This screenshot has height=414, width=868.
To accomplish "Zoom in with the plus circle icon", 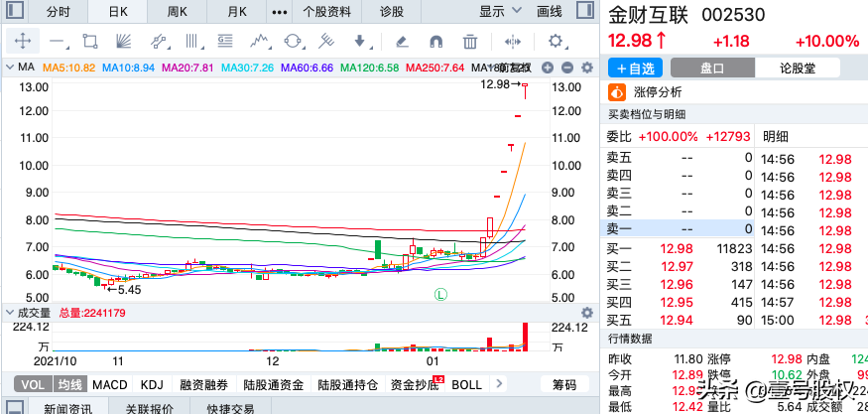I will pyautogui.click(x=548, y=68).
